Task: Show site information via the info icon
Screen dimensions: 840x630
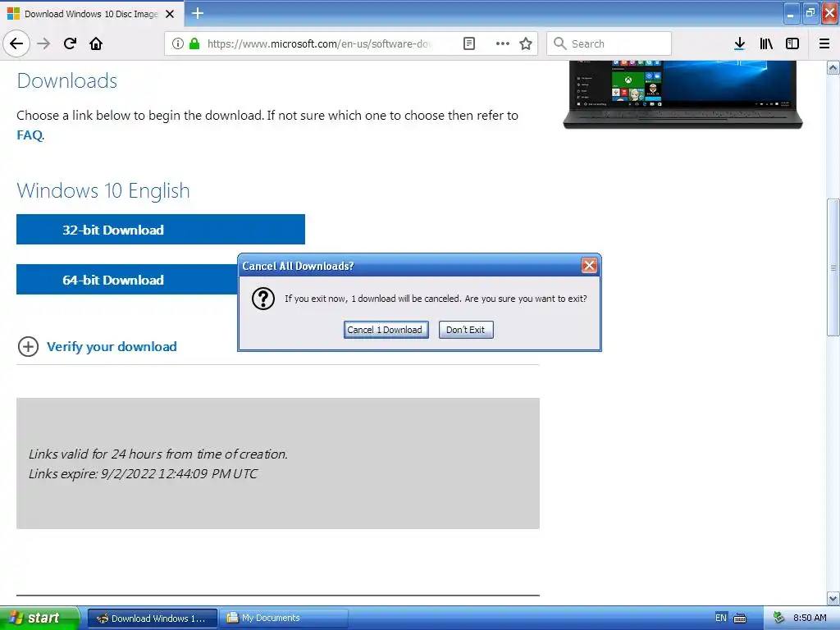Action: coord(178,43)
